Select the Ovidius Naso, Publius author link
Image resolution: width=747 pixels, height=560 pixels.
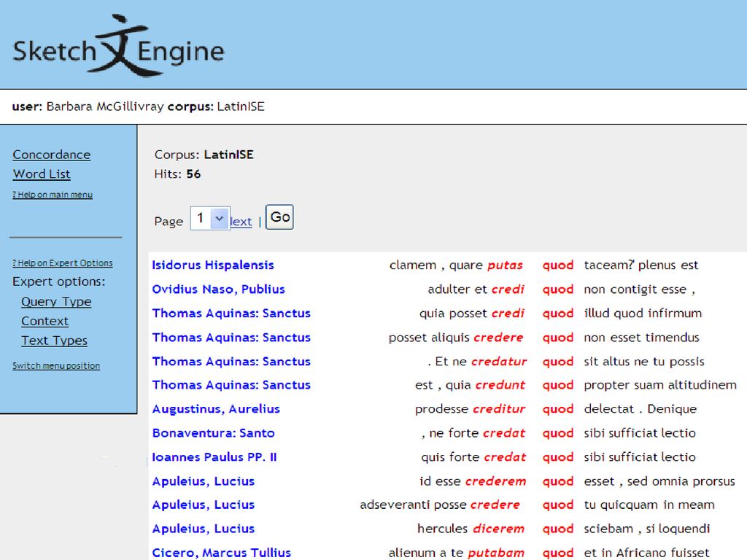tap(218, 289)
